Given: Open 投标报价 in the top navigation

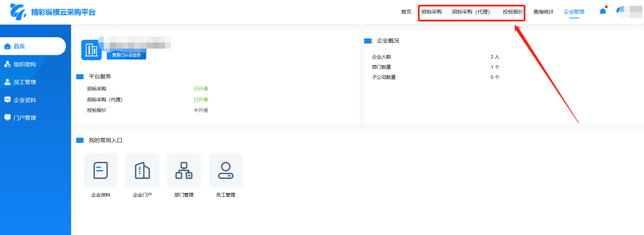Looking at the screenshot, I should coord(513,12).
